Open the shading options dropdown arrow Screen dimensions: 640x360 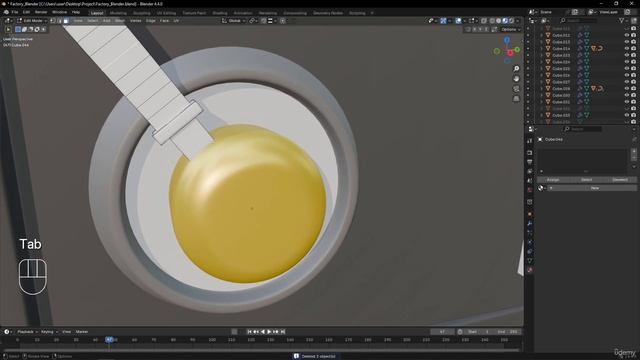[518, 20]
